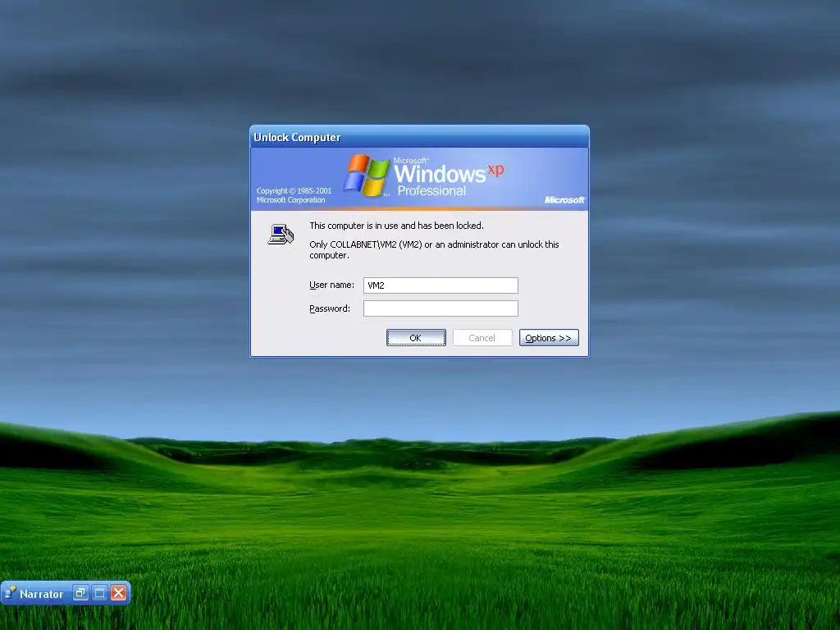Screen dimensions: 840x630
Task: Click the 'Password:' label
Action: pyautogui.click(x=330, y=308)
